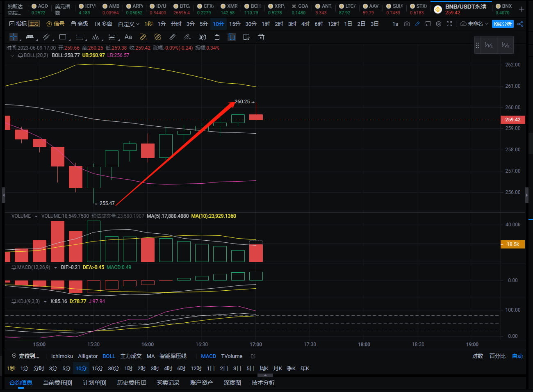Toggle 百分比 percentage display

click(497, 356)
